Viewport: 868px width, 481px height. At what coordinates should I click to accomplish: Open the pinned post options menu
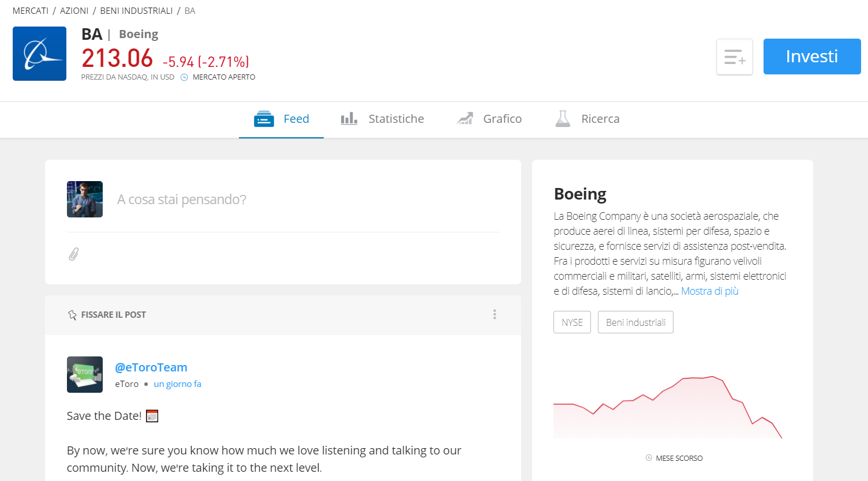495,314
